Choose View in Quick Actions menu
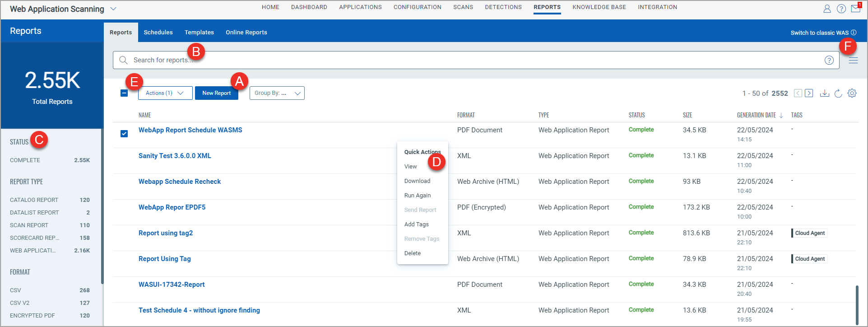 click(410, 167)
